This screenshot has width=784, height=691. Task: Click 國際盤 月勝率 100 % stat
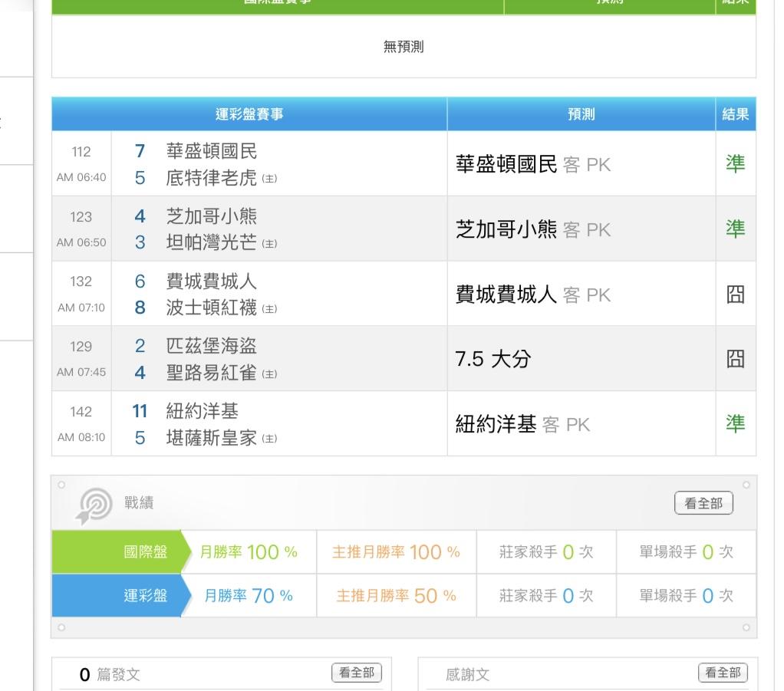pyautogui.click(x=249, y=552)
